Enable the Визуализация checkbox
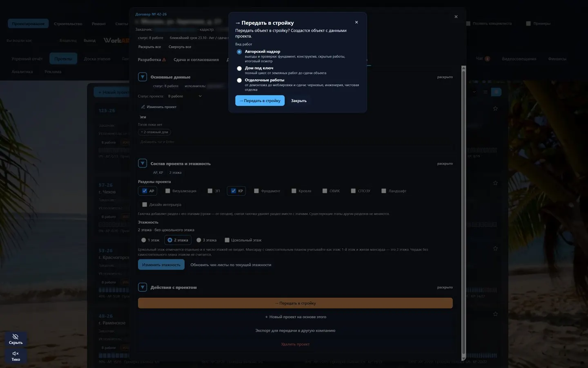 167,191
